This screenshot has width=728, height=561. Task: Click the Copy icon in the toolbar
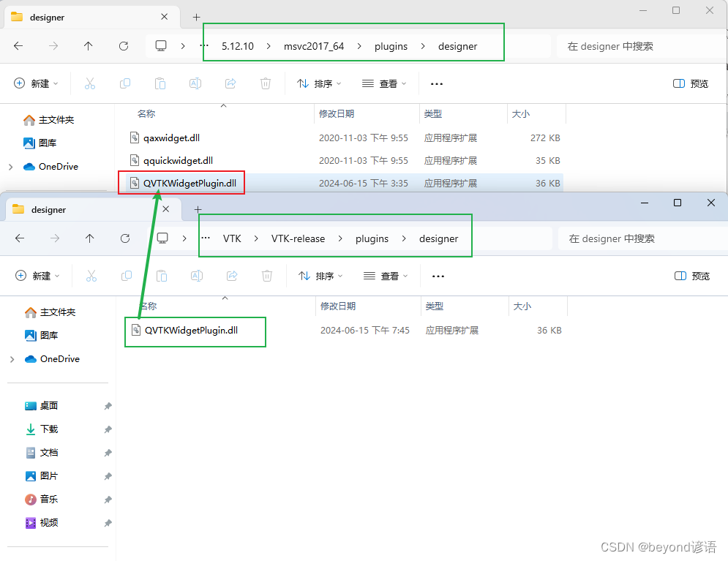(x=125, y=83)
